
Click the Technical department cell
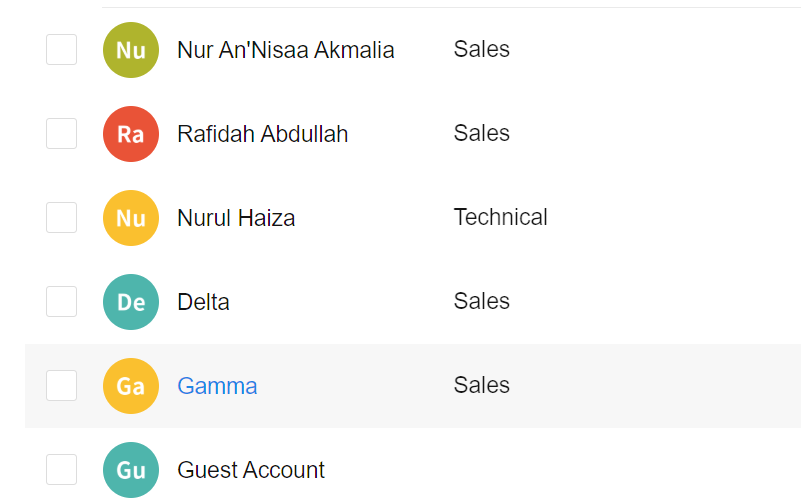coord(500,218)
